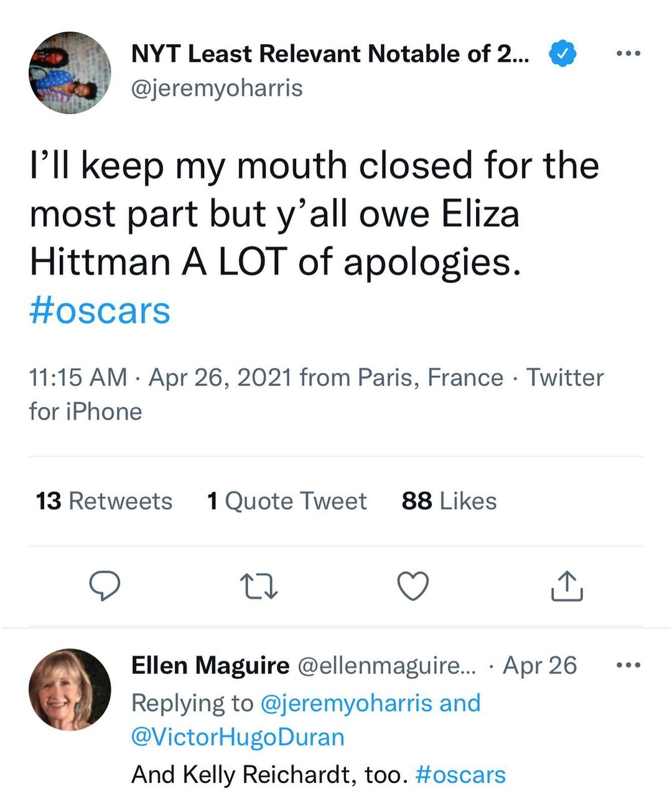Image resolution: width=672 pixels, height=799 pixels.
Task: View the 13 Retweets list
Action: coord(104,501)
